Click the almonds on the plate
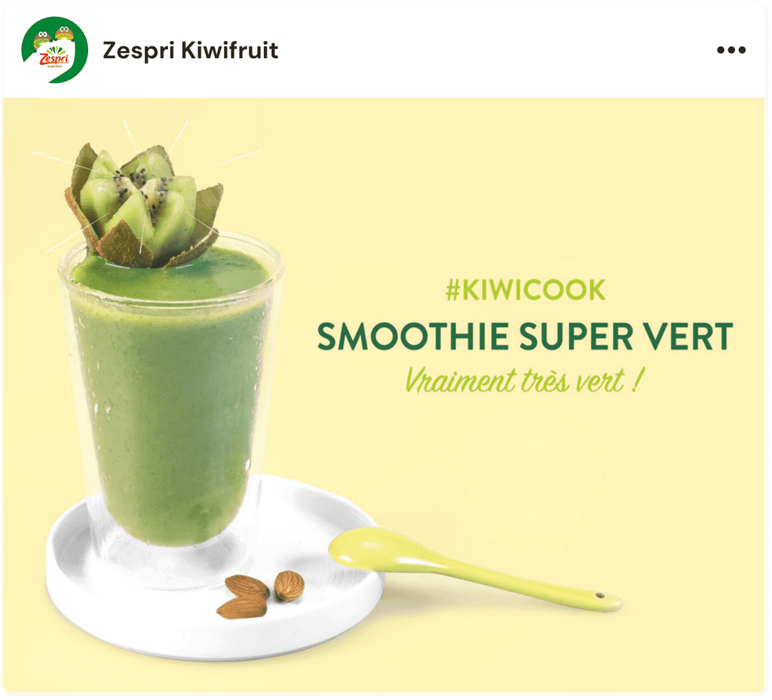This screenshot has width=772, height=700. (x=260, y=595)
